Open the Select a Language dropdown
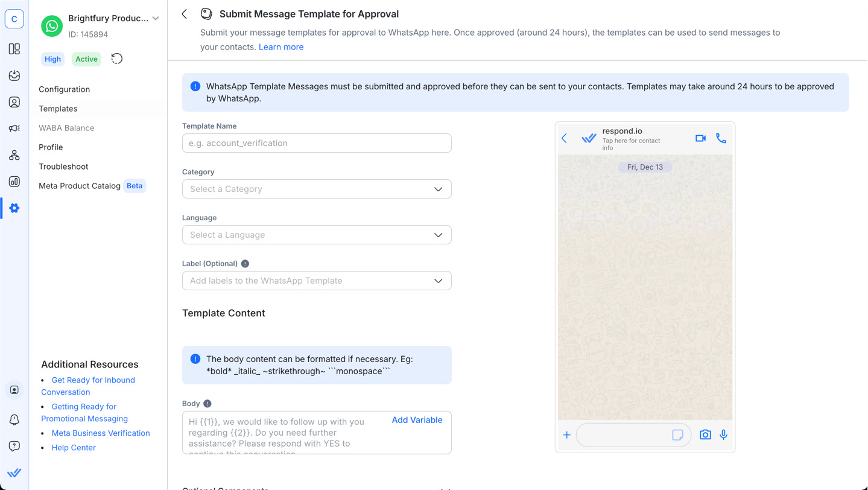868x490 pixels. click(x=317, y=235)
